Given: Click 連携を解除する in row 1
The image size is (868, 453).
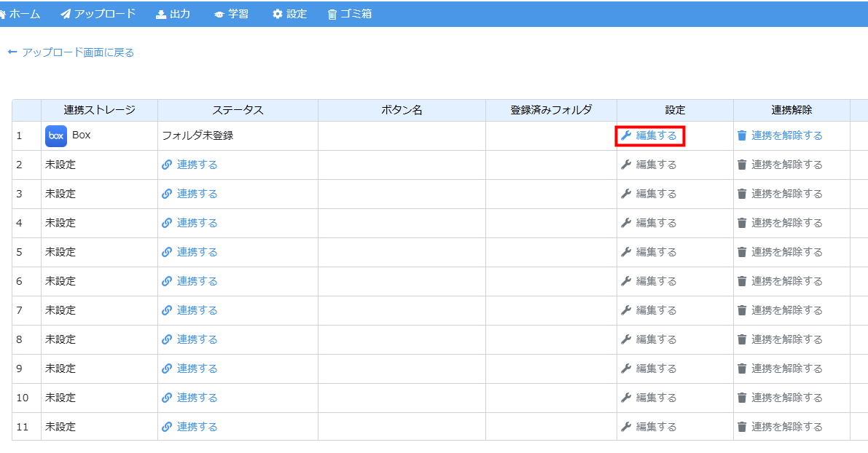Looking at the screenshot, I should [x=786, y=135].
